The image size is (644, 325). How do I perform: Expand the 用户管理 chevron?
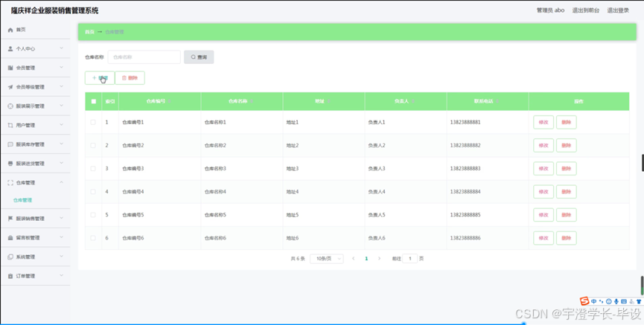62,125
